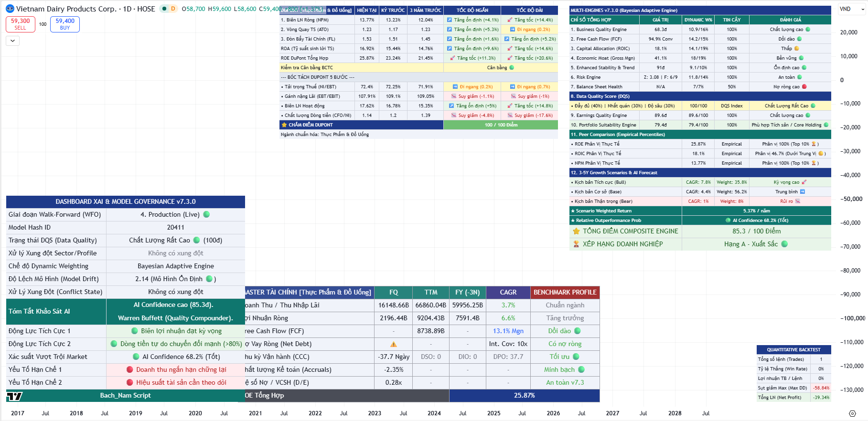
Task: Click the orange D delayed-data badge
Action: pos(173,9)
